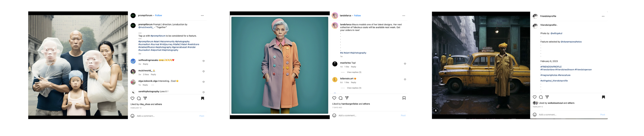Open comment bubble on promptforum post
Image resolution: width=644 pixels, height=136 pixels.
tap(139, 98)
